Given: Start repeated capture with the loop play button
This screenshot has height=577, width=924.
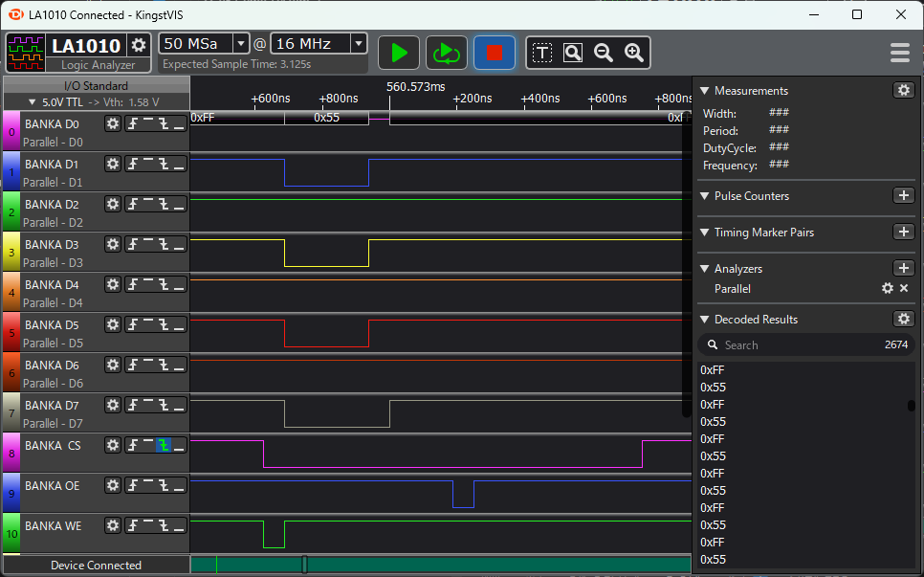Looking at the screenshot, I should pos(447,53).
